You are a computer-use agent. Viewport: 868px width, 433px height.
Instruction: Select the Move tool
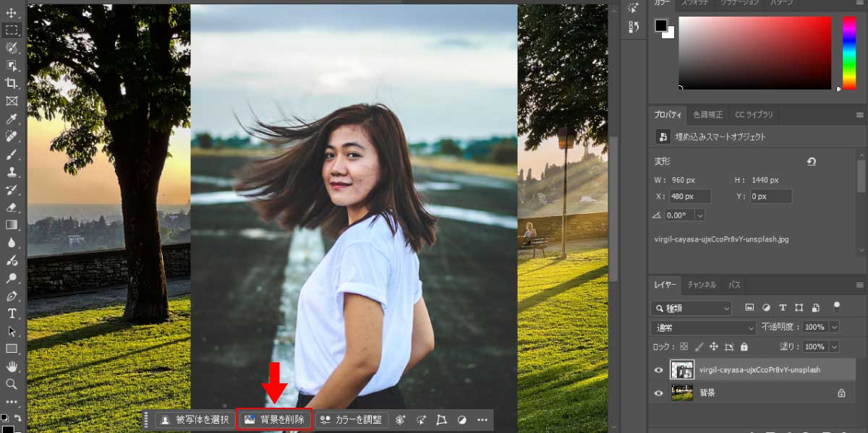(12, 12)
